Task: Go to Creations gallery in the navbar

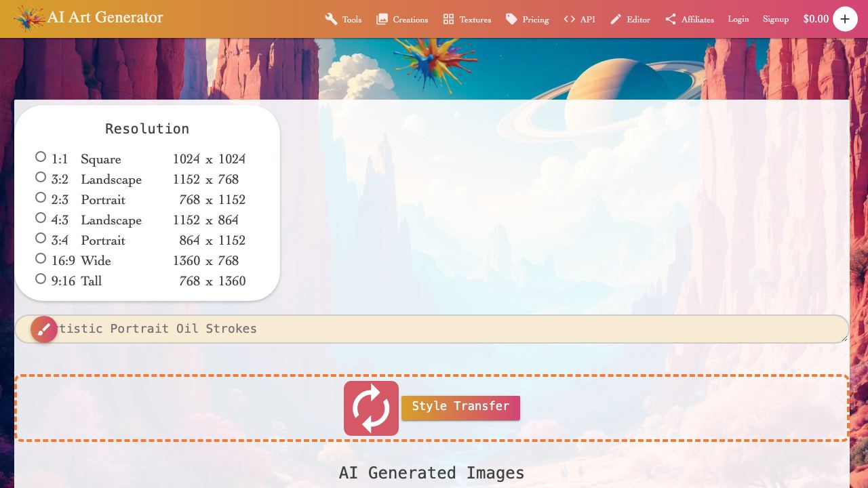Action: pyautogui.click(x=402, y=19)
